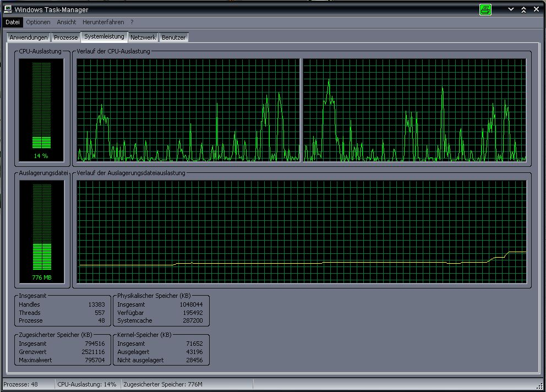
Task: Click the resize grip in status bar corner
Action: pyautogui.click(x=539, y=385)
